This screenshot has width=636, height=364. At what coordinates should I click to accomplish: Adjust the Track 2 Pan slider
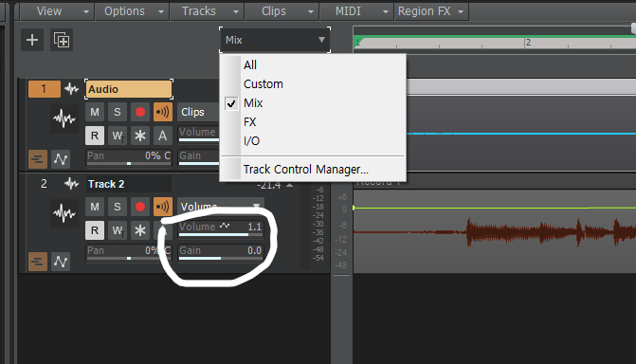click(x=129, y=253)
